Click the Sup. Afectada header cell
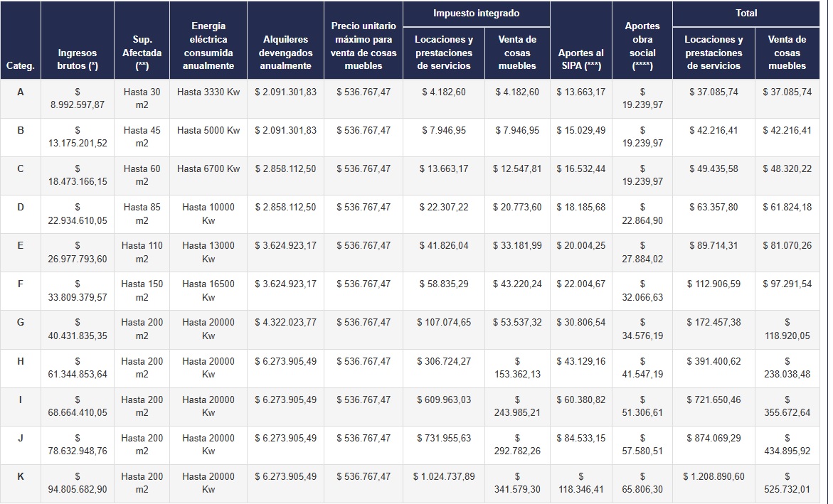This screenshot has width=833, height=504. [142, 41]
